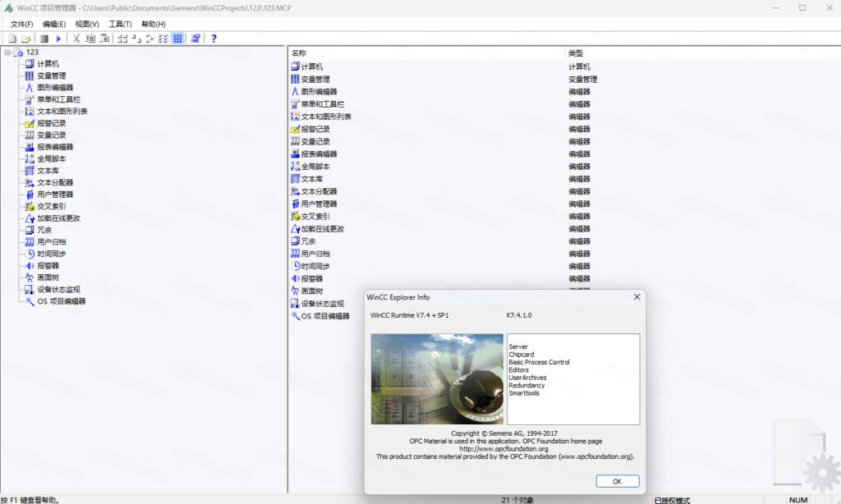Click OK in WinCC Explorer Info dialog
Screen dimensions: 841x504
(x=618, y=482)
